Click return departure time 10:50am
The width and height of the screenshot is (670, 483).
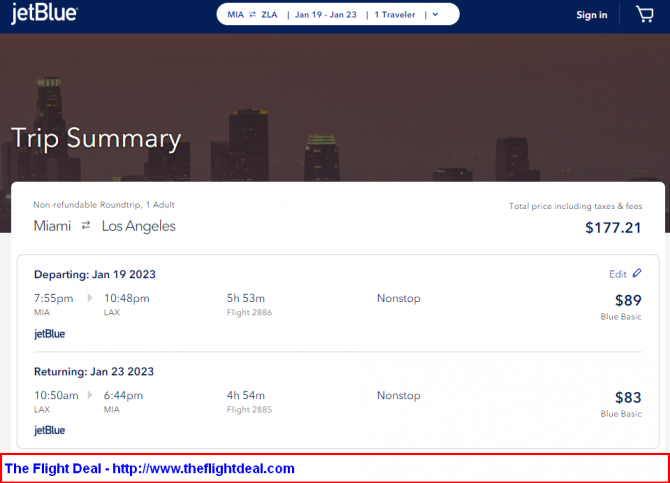(x=56, y=395)
